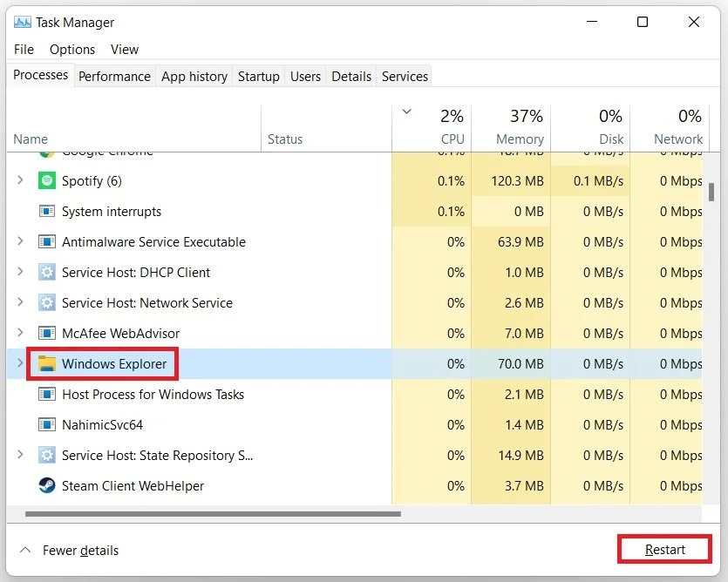Click the Service Host: DHCP Client gear icon
The height and width of the screenshot is (582, 728).
tap(47, 273)
